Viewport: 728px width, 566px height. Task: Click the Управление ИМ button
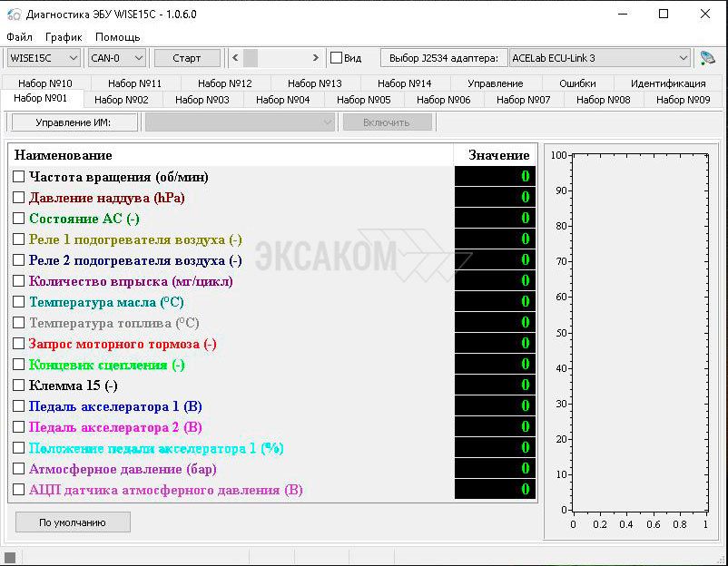[x=74, y=122]
